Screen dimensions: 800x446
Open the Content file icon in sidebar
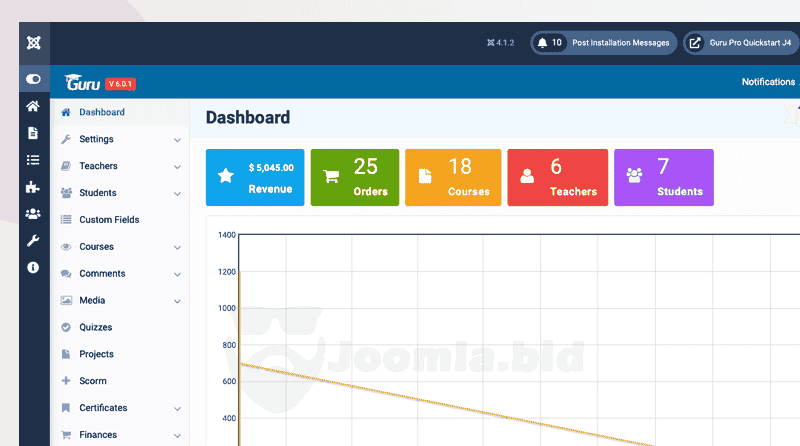(34, 133)
